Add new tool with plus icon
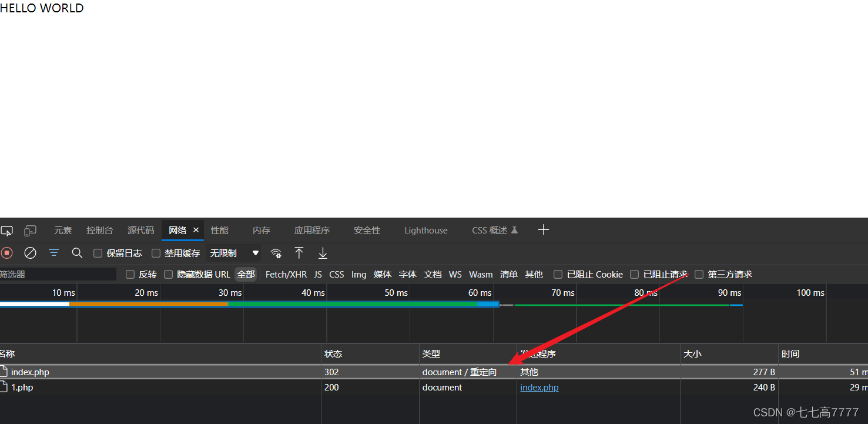 pos(543,230)
